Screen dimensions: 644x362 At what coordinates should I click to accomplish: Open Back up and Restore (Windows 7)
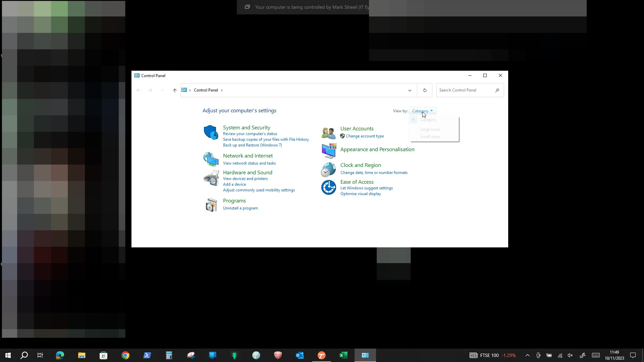253,145
